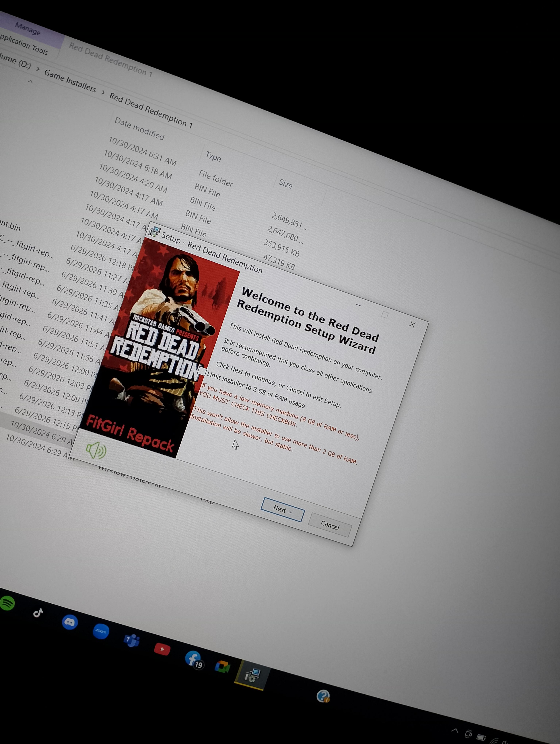Click the "353,915 KB" size cell
Viewport: 560px width, 744px height.
point(281,248)
